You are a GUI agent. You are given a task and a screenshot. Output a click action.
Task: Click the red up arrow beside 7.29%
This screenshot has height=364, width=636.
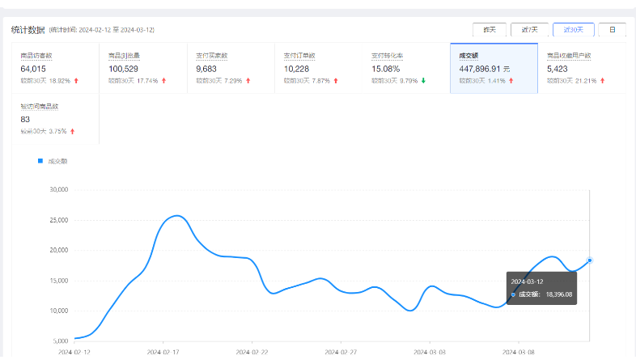click(248, 81)
